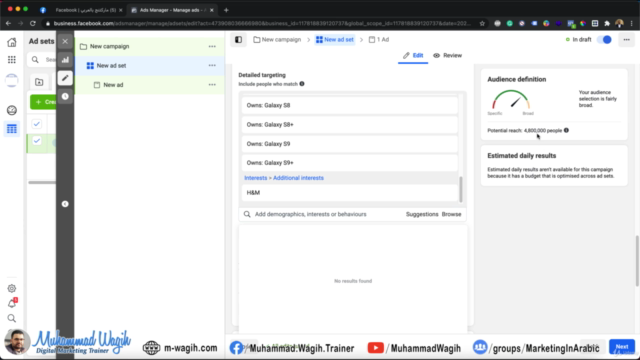This screenshot has height=360, width=640.
Task: Open browser extensions puzzle icon
Action: point(607,24)
